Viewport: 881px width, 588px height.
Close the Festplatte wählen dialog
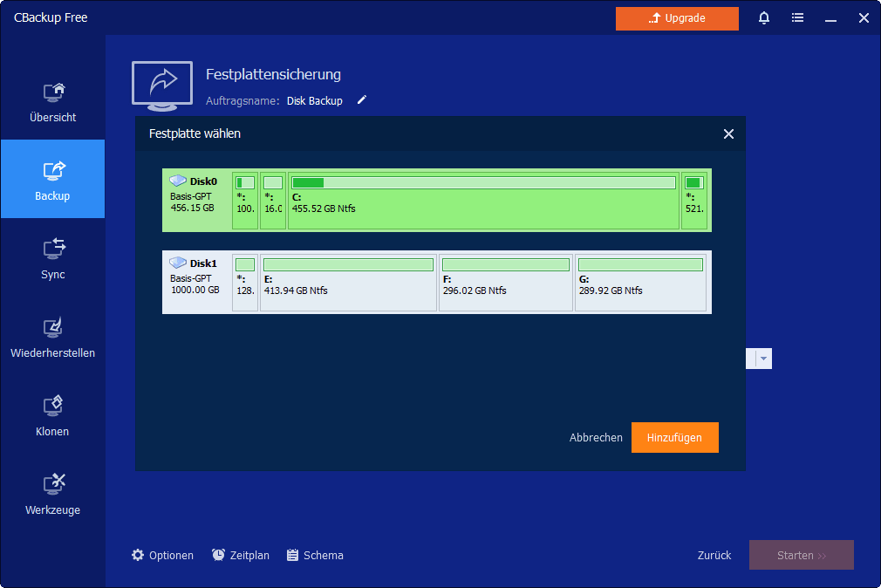[728, 134]
